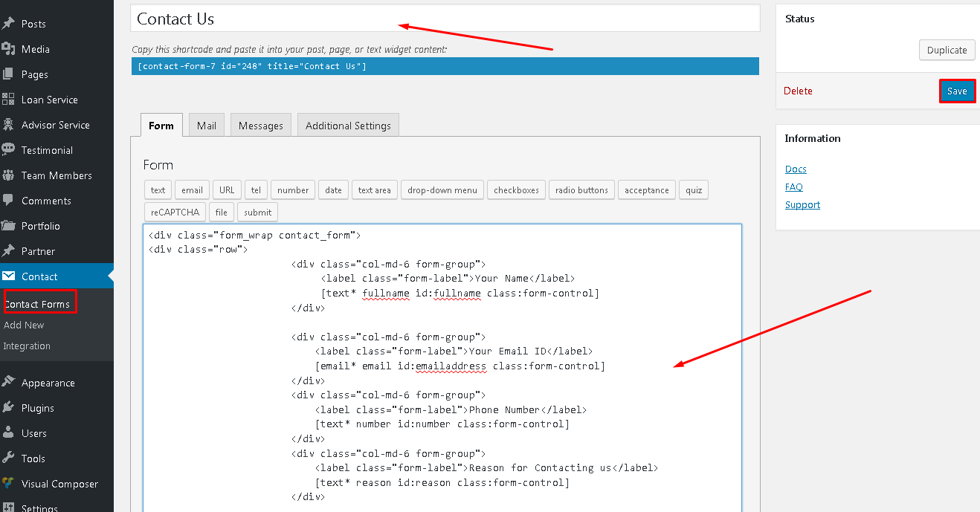Click the Visual Composer icon

pos(8,484)
